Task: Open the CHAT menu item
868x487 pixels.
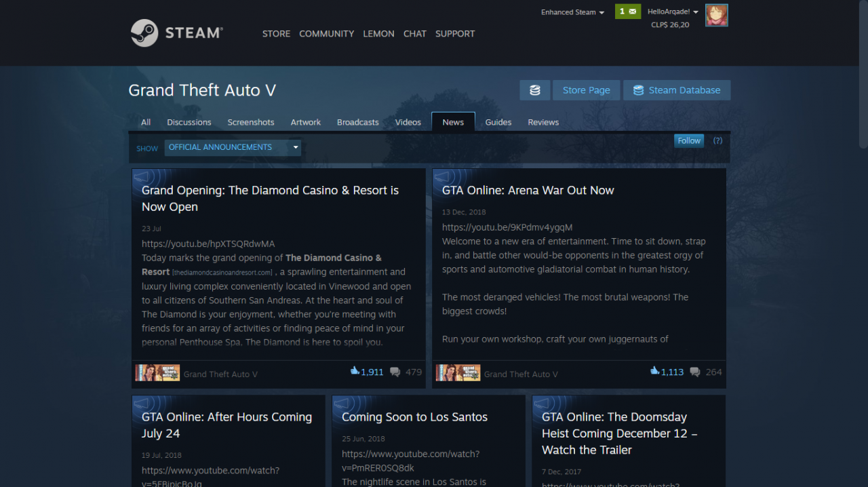Action: tap(415, 33)
